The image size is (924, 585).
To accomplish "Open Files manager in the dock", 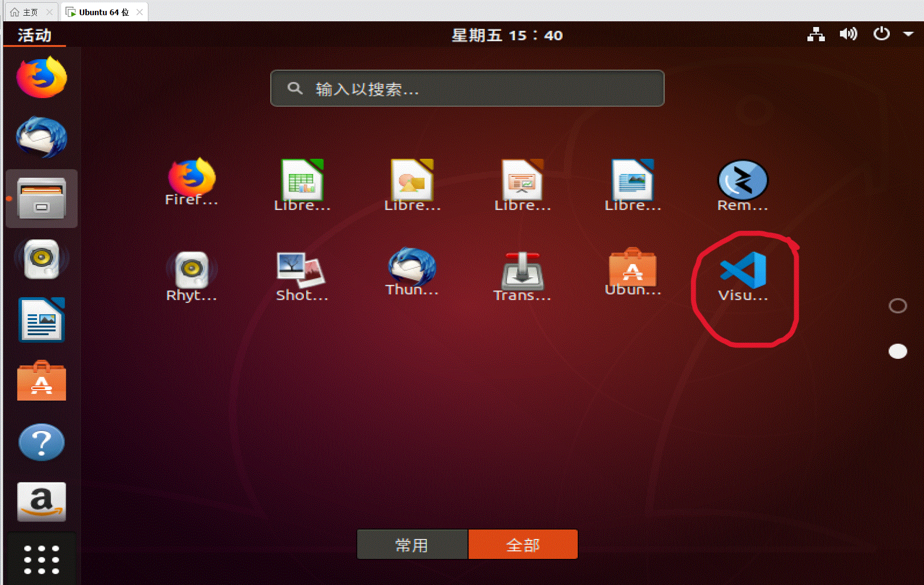I will tap(42, 198).
